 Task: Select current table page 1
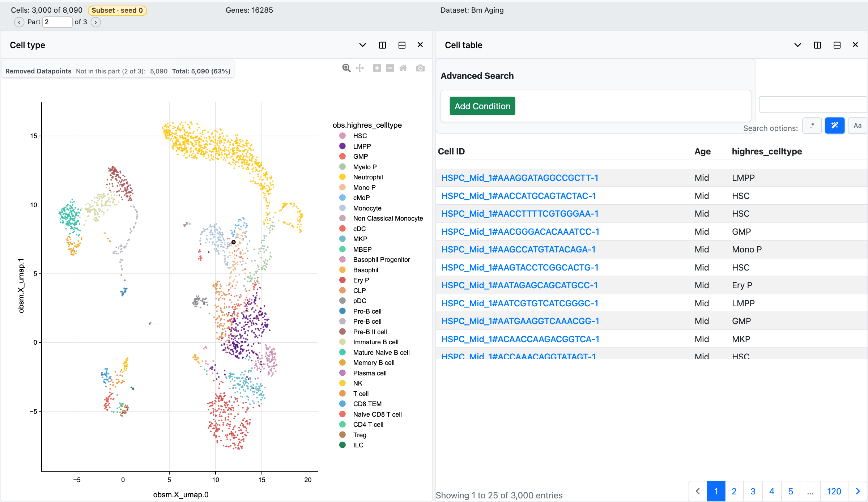716,491
